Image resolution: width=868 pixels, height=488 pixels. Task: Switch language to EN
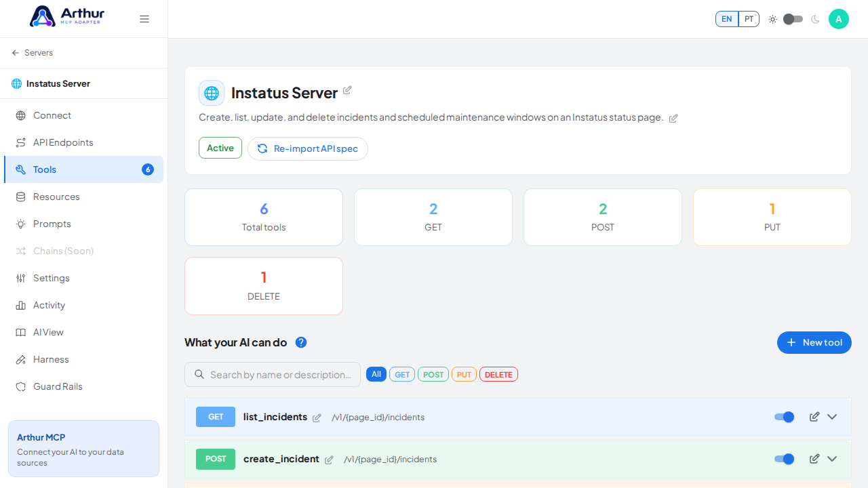point(727,19)
